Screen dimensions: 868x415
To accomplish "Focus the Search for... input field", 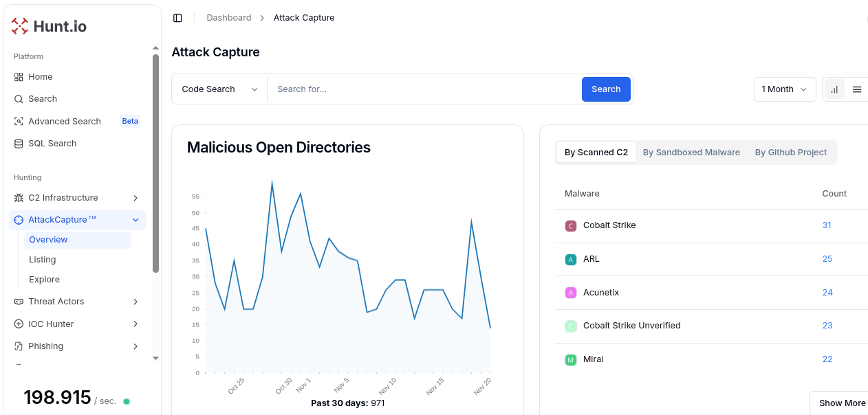I will click(424, 89).
